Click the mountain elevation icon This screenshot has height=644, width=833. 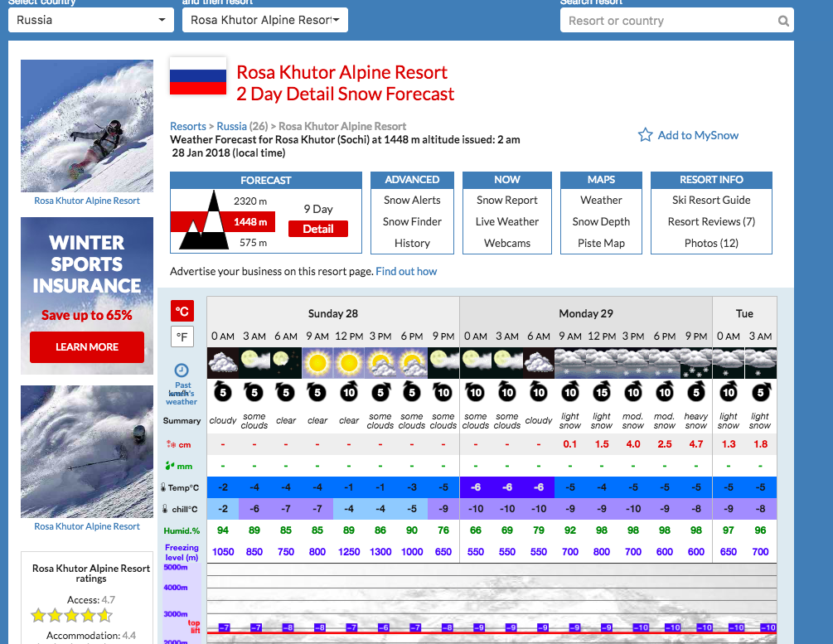(205, 220)
